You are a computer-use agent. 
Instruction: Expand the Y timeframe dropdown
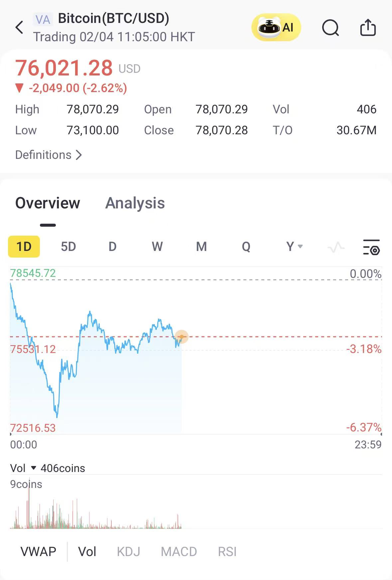tap(294, 247)
